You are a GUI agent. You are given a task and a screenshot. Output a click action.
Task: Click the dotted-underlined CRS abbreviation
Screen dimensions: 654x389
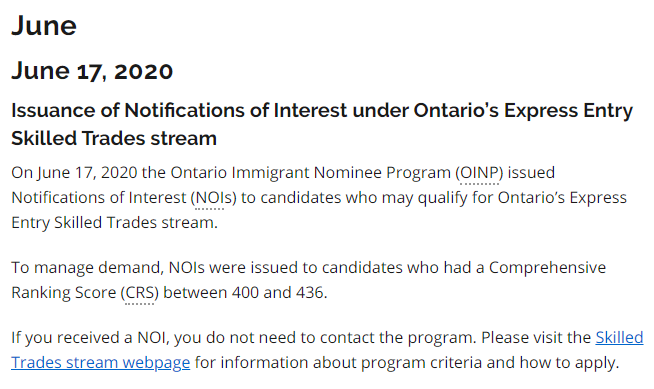pos(140,293)
